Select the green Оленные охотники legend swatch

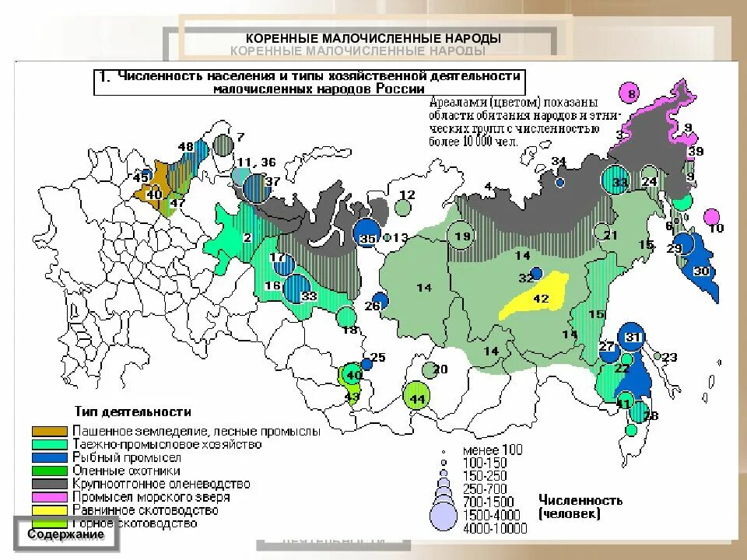tap(50, 471)
